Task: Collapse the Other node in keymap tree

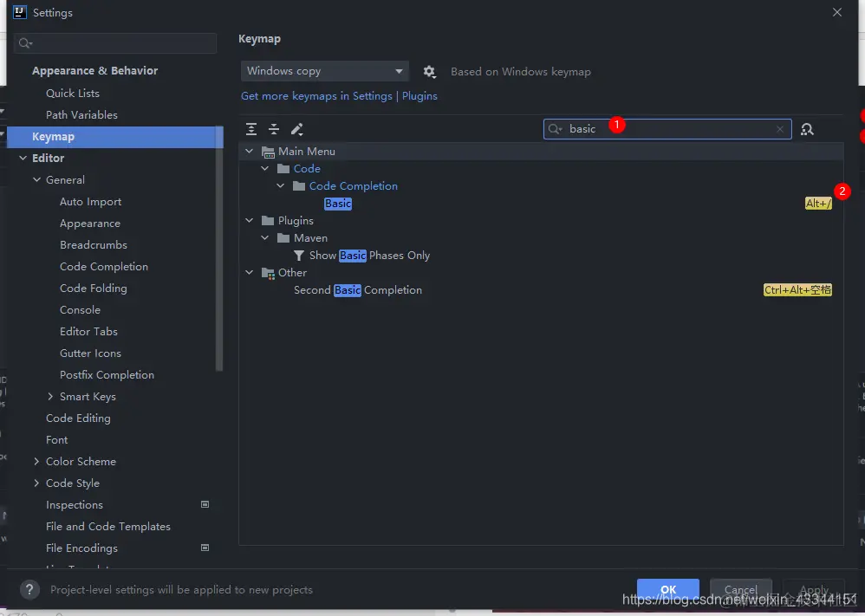Action: (x=250, y=272)
